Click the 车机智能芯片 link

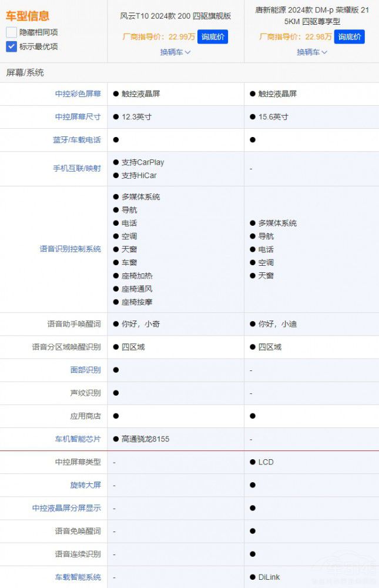point(78,439)
